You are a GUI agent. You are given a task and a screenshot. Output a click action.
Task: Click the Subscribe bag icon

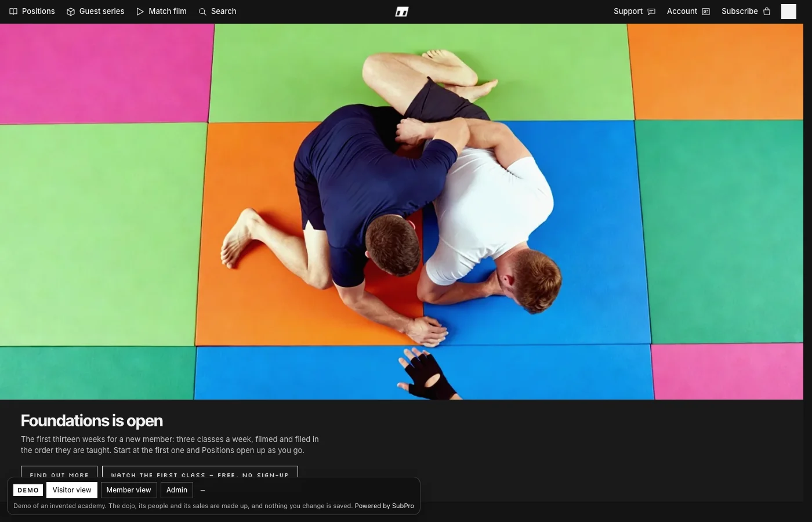click(767, 12)
